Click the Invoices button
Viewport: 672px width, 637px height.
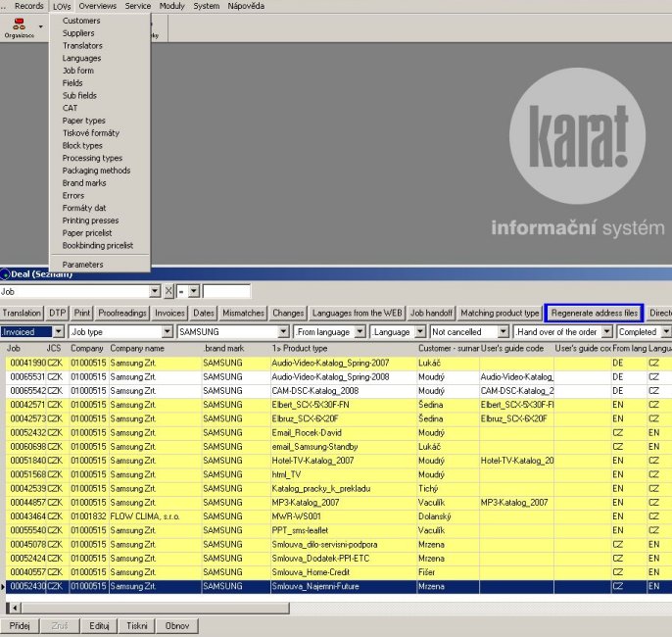pyautogui.click(x=169, y=313)
